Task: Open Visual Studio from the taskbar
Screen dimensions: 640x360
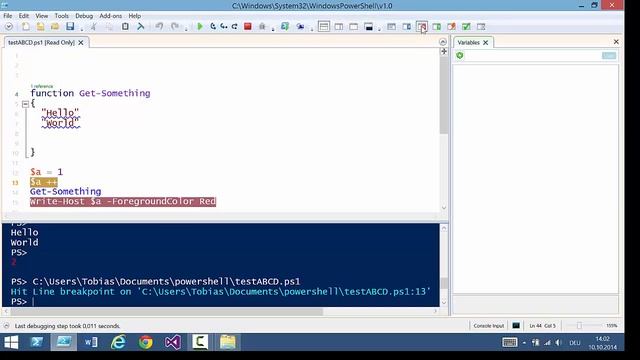Action: pyautogui.click(x=173, y=342)
